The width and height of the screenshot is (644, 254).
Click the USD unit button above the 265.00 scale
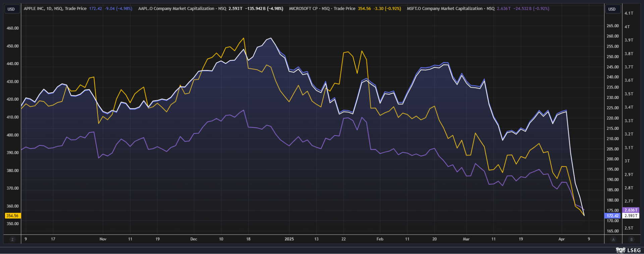tap(612, 9)
